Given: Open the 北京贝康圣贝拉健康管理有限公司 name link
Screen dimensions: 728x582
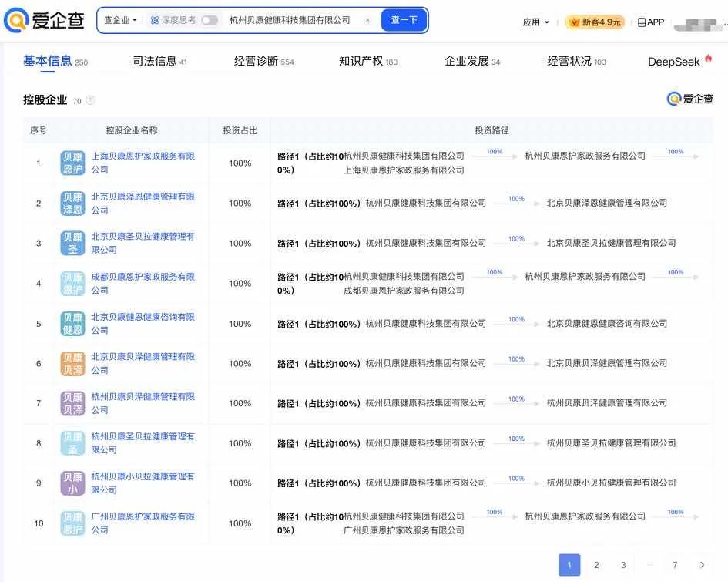Looking at the screenshot, I should coord(143,243).
